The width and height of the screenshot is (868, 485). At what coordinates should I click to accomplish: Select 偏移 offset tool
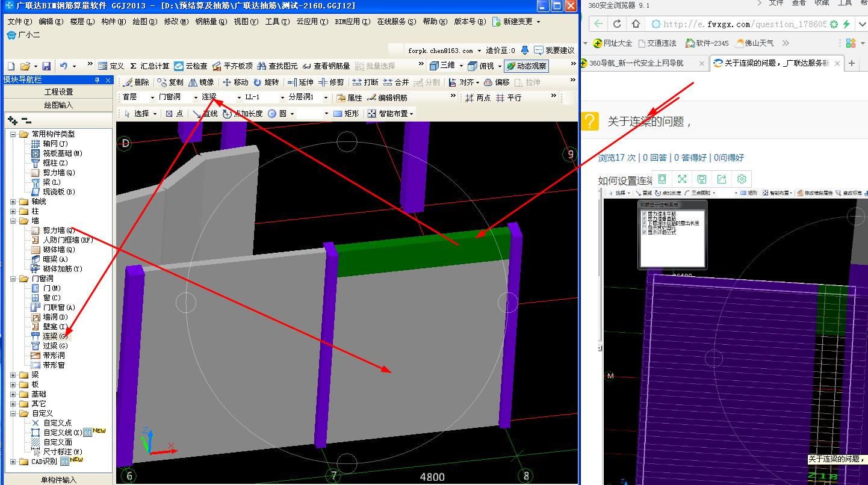497,82
